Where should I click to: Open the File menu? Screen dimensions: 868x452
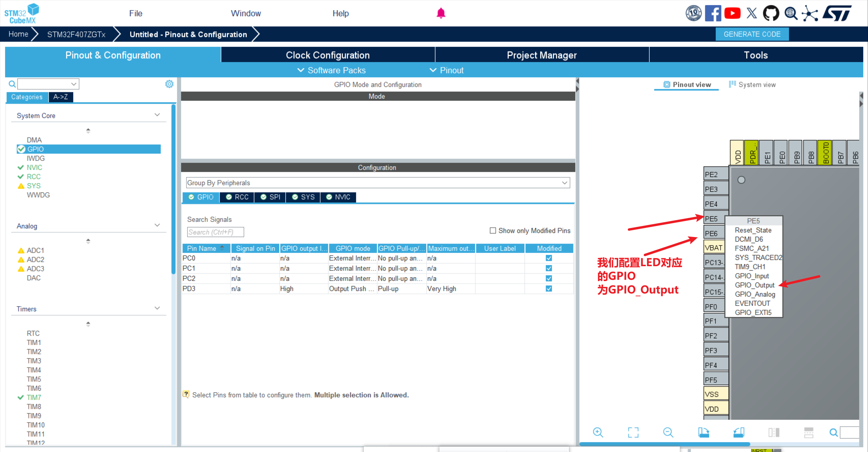click(136, 13)
